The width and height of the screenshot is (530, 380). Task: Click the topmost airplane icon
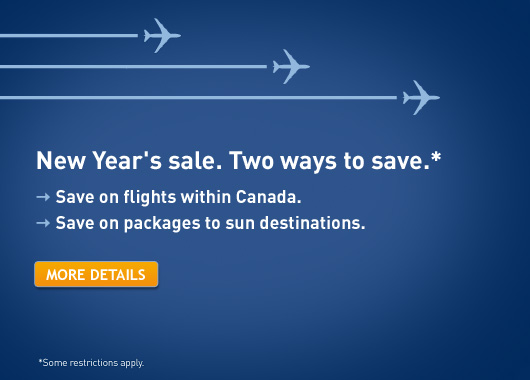tap(162, 35)
